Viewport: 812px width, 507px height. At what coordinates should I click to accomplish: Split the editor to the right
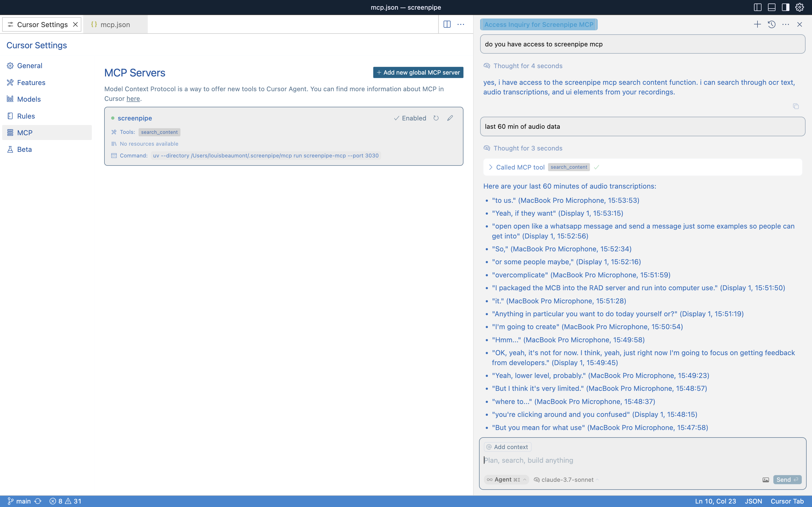447,24
